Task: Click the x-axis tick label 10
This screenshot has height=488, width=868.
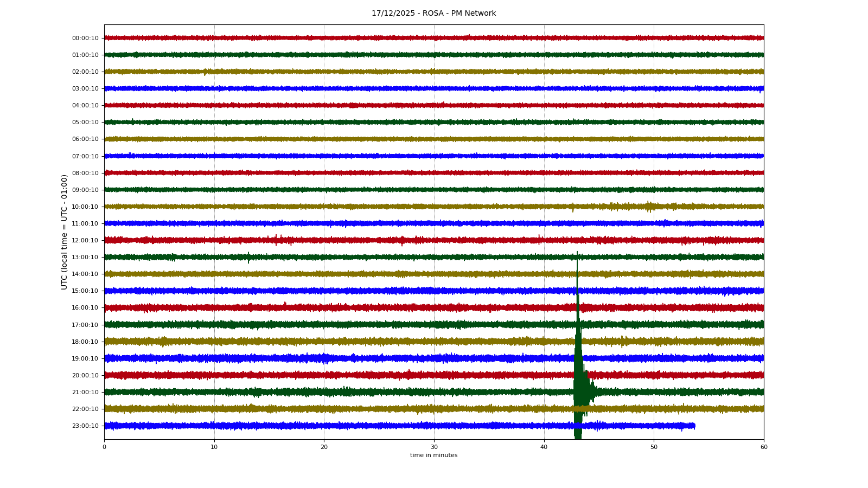Action: click(214, 447)
